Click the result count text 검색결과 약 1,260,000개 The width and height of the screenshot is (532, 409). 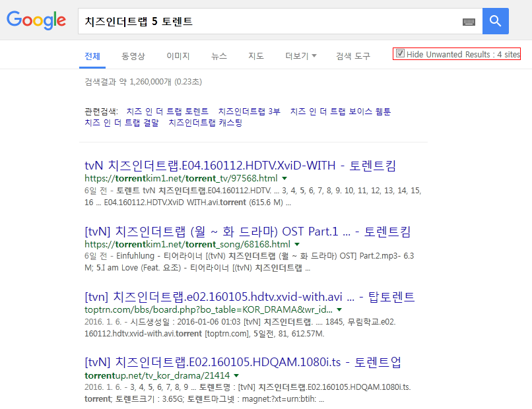143,82
